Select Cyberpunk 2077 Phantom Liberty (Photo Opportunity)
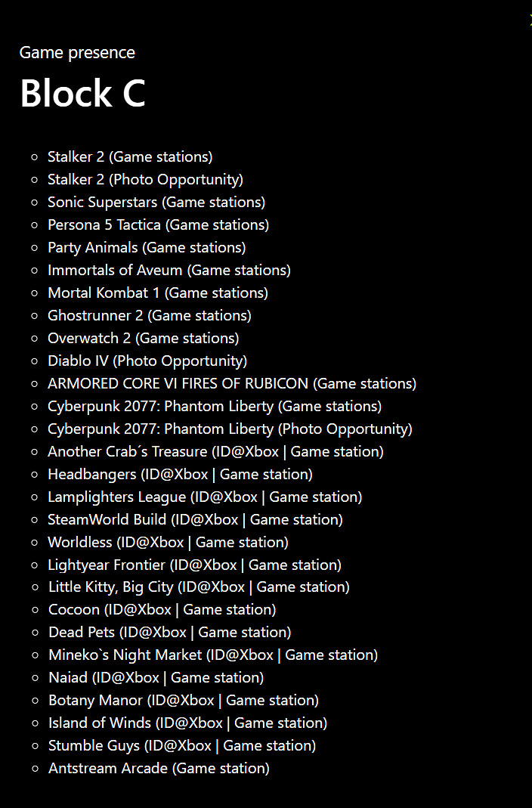The image size is (532, 808). (230, 429)
